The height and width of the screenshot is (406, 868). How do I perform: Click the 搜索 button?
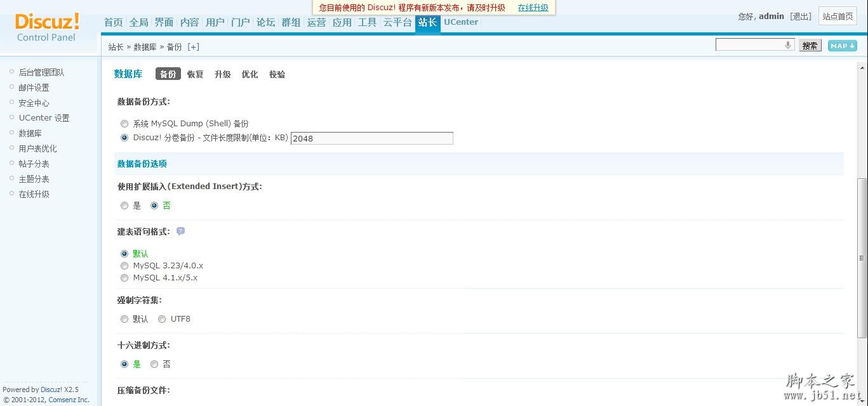[810, 46]
